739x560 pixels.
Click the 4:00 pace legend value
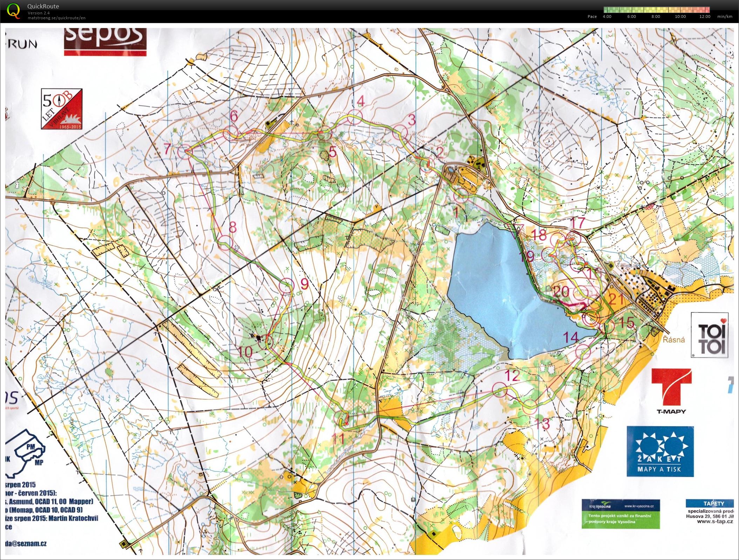point(607,16)
